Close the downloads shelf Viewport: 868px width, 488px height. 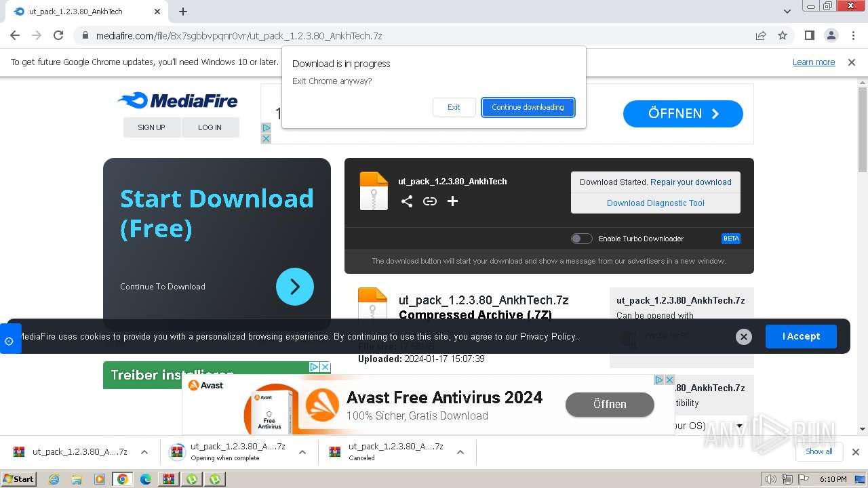pyautogui.click(x=855, y=452)
